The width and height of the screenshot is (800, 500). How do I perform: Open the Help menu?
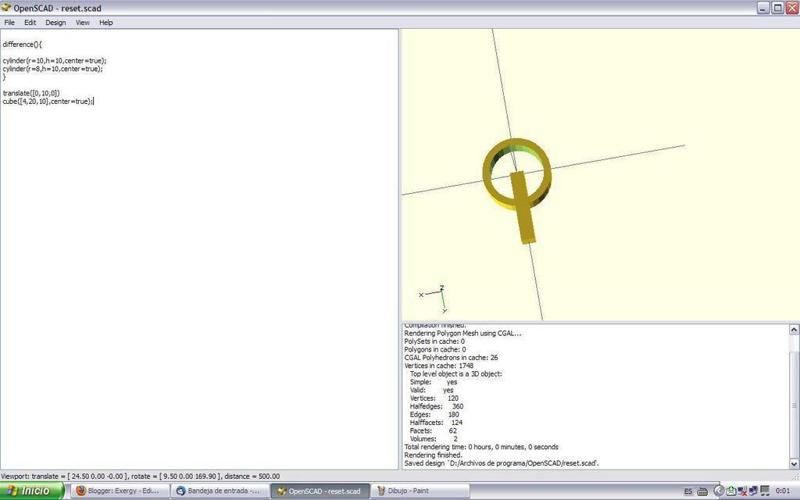(x=106, y=22)
